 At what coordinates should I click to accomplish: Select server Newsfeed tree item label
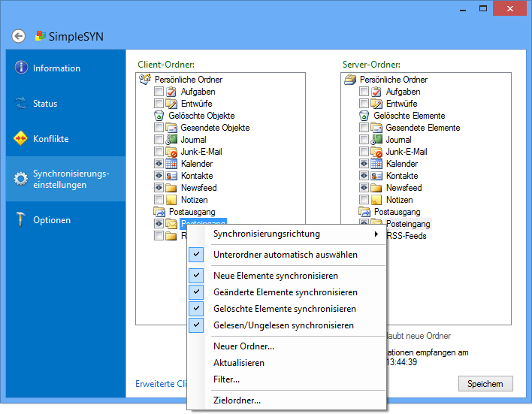404,188
